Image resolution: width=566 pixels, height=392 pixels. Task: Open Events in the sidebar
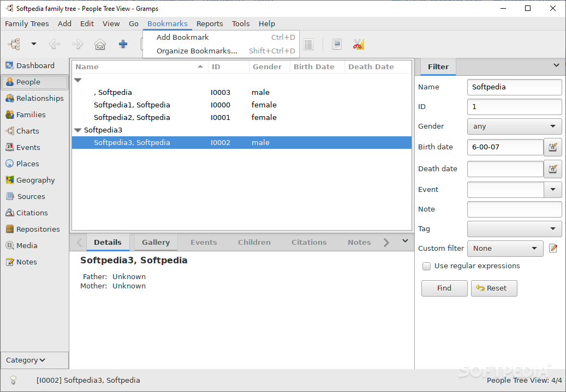34,148
